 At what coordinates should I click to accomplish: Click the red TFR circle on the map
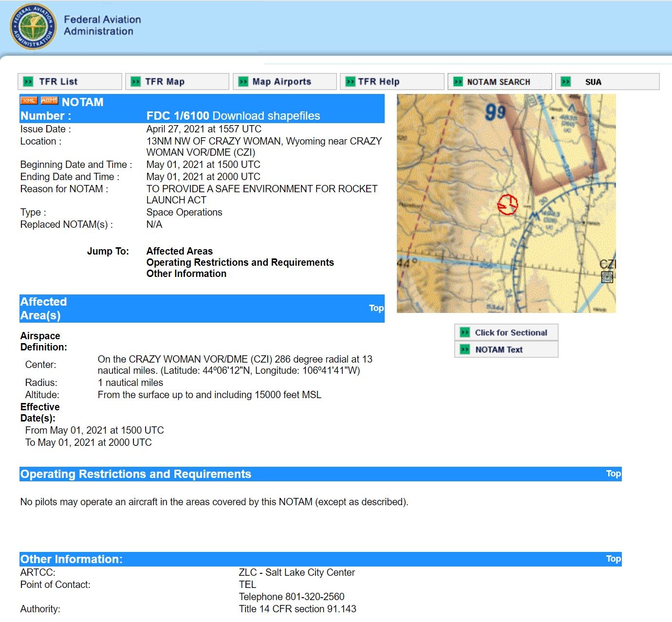[507, 204]
